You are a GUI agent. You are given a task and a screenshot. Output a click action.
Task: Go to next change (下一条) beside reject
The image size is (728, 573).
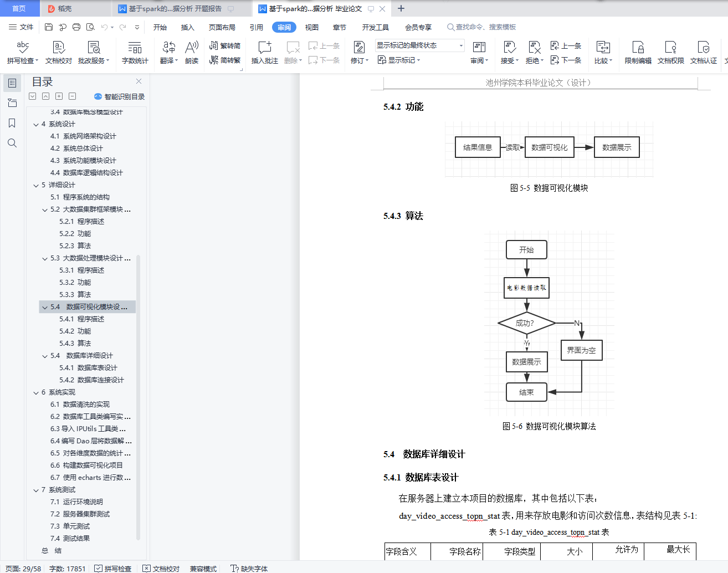click(566, 60)
